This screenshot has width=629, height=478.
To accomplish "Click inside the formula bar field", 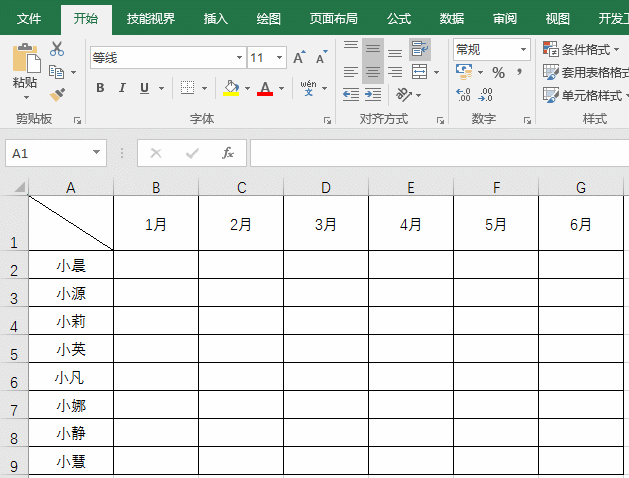I will coord(439,153).
